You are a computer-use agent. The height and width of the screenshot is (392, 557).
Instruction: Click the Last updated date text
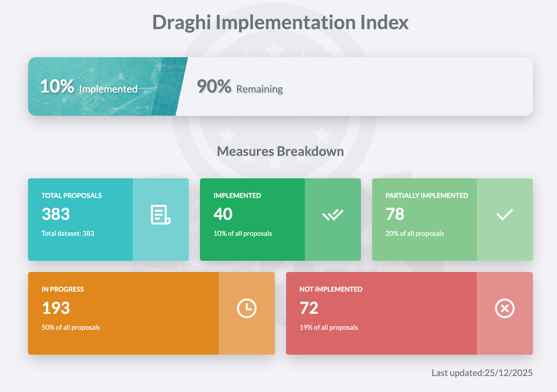point(482,373)
